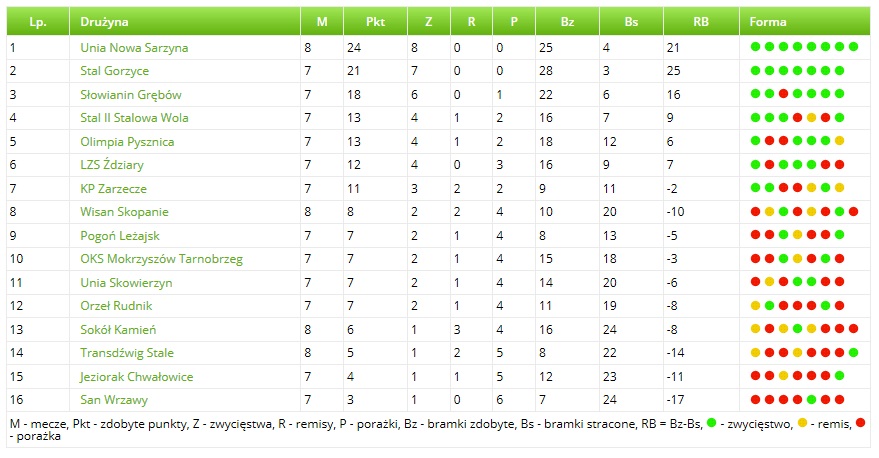The height and width of the screenshot is (458, 879).
Task: Click the only red form dot for Słowianin Grębów
Action: (784, 94)
